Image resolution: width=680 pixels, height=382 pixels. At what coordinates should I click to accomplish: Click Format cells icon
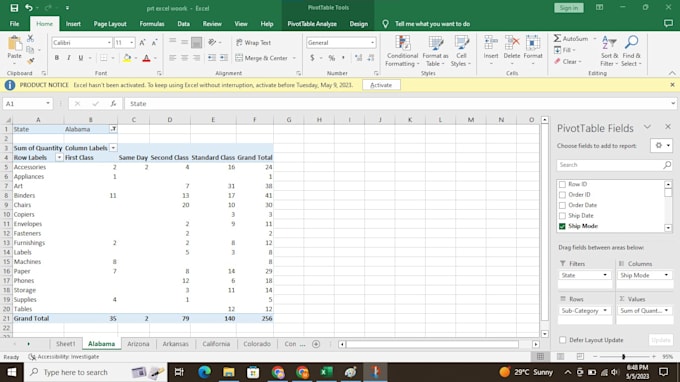click(x=533, y=43)
